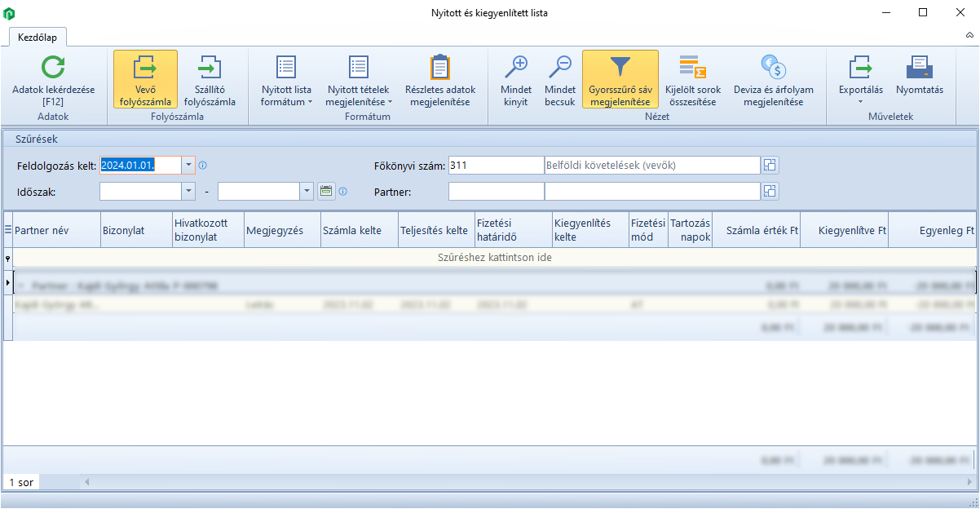
Task: Click Mindet becsuk collapse-all icon
Action: click(560, 68)
